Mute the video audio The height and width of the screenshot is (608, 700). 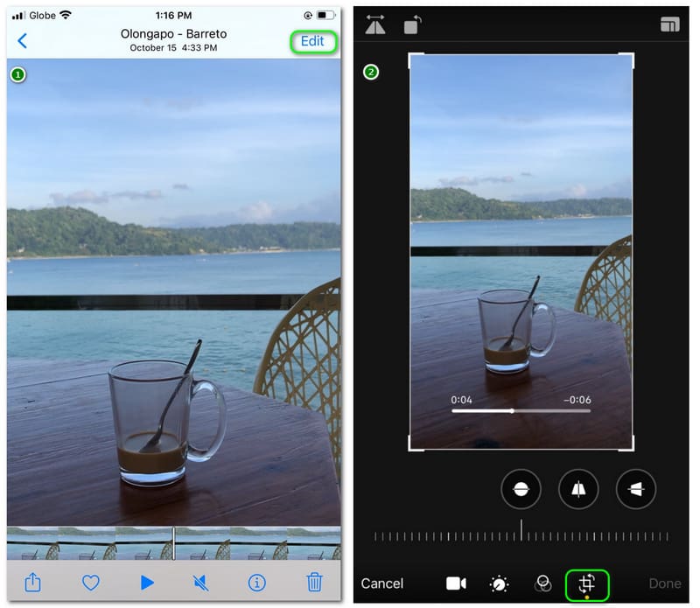[x=201, y=583]
